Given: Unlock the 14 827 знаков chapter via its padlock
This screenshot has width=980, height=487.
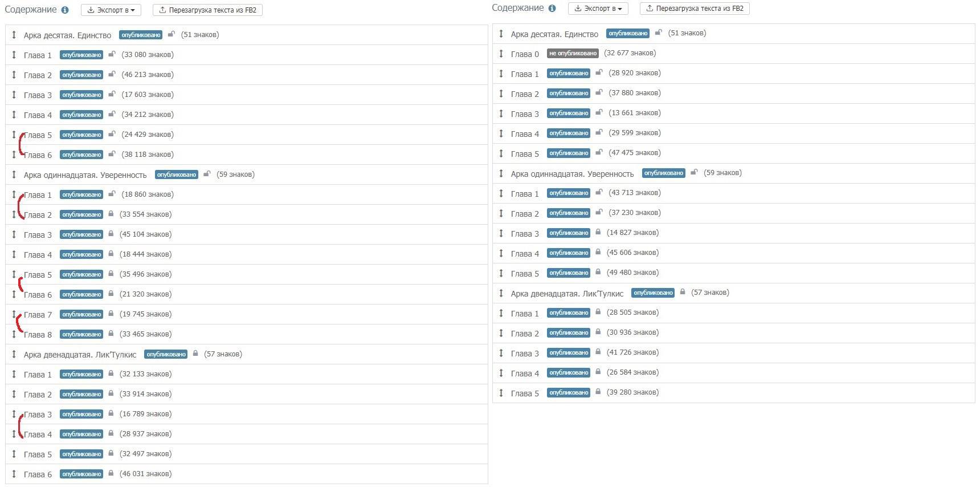Looking at the screenshot, I should point(598,232).
